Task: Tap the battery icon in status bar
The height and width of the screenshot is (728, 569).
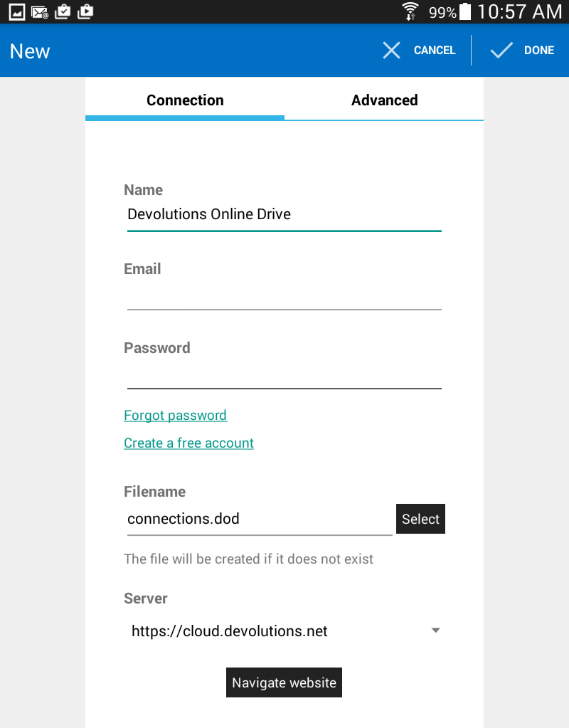Action: tap(465, 11)
